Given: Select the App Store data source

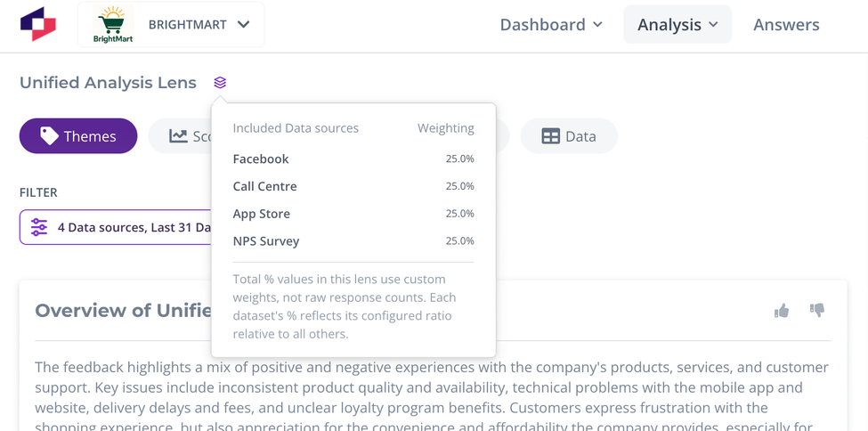Looking at the screenshot, I should (353, 214).
